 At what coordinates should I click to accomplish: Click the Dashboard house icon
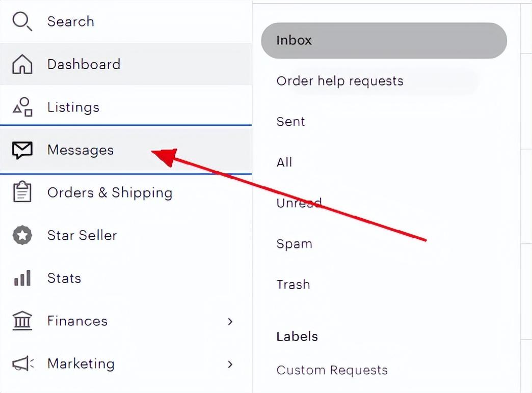point(22,65)
